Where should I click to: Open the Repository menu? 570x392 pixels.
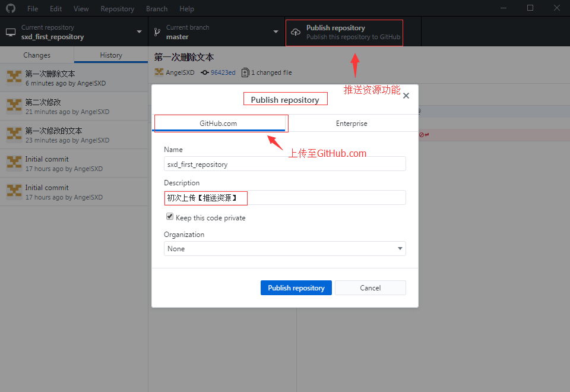[x=117, y=9]
